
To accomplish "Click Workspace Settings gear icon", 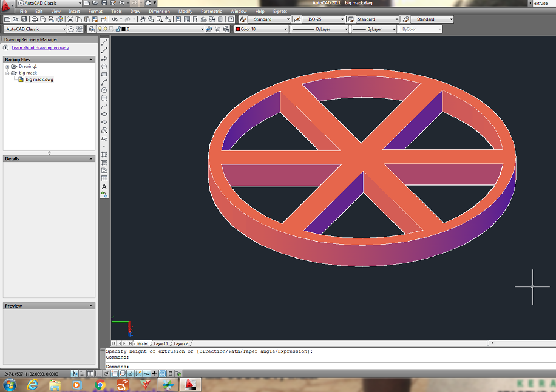I will tap(71, 29).
